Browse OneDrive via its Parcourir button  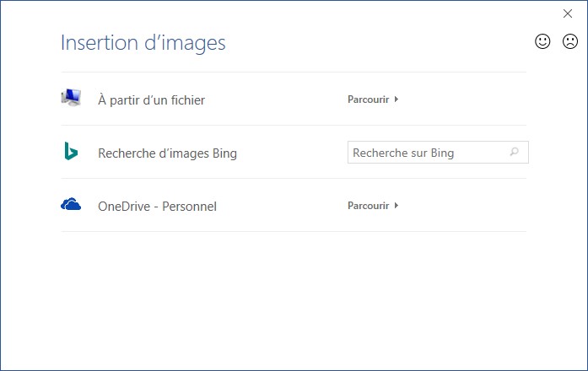pos(368,205)
